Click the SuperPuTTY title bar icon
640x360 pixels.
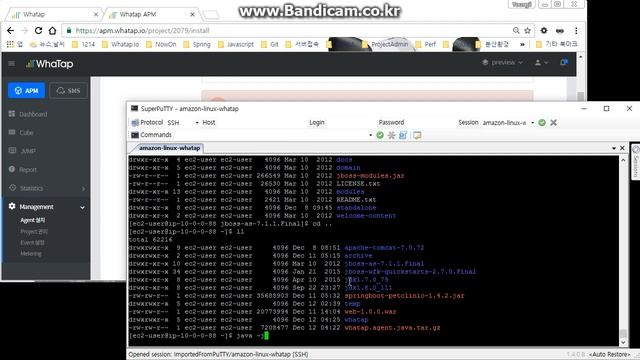click(134, 109)
